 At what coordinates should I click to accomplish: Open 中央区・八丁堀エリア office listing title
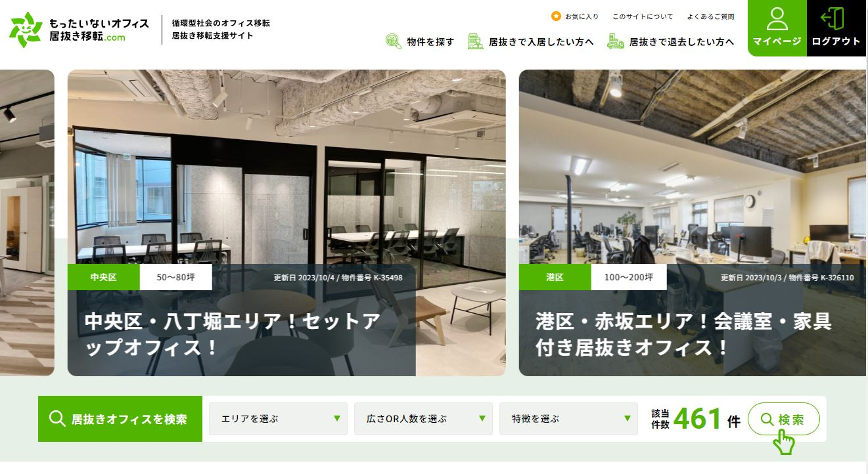point(233,334)
